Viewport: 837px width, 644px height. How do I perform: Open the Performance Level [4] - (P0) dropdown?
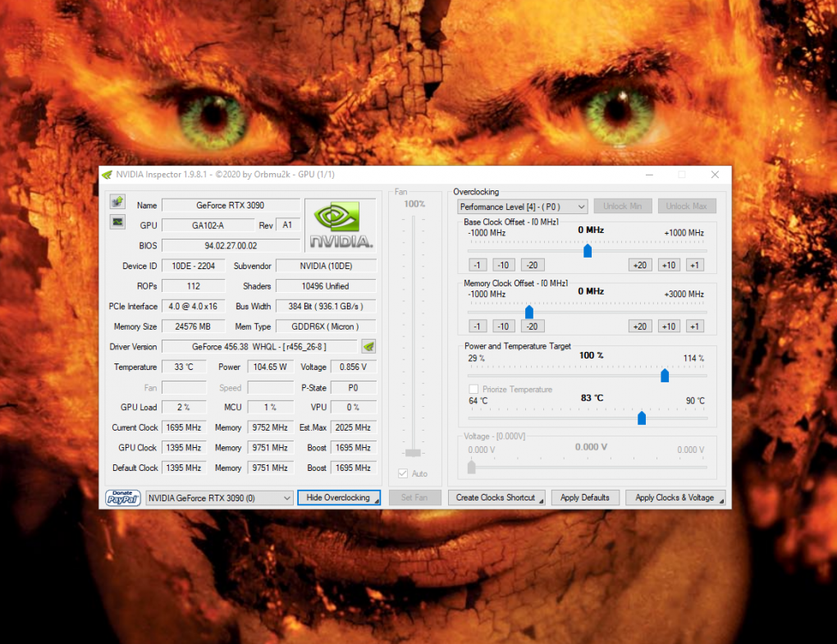pos(522,207)
